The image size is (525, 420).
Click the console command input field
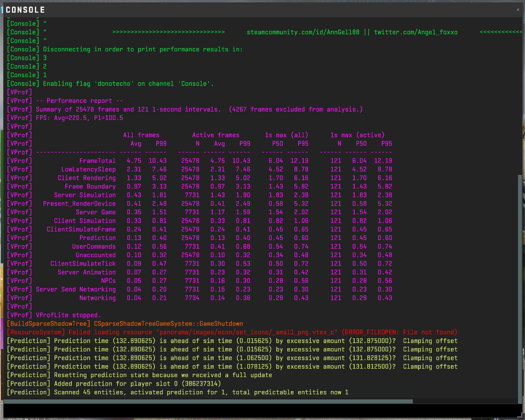(262, 410)
